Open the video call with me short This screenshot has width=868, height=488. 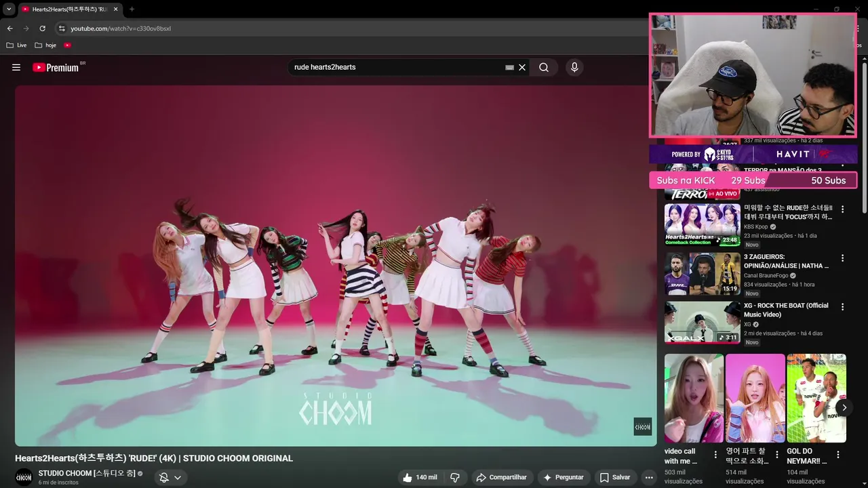pos(694,398)
